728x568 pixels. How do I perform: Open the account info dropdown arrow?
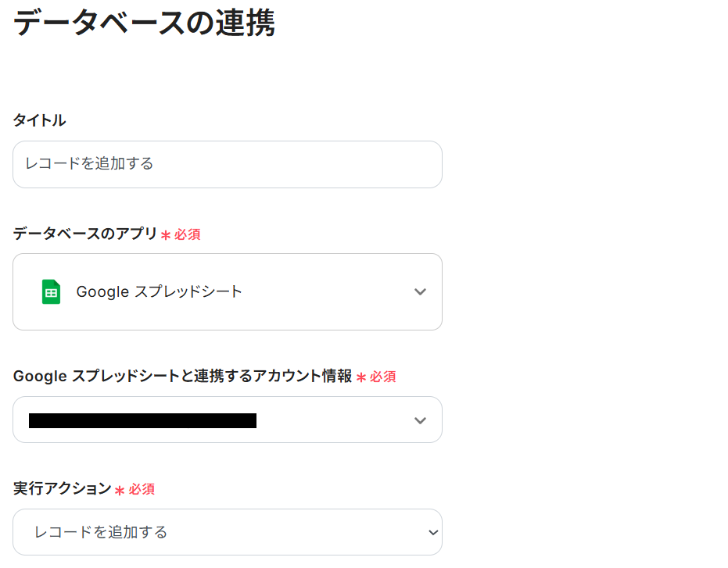420,420
